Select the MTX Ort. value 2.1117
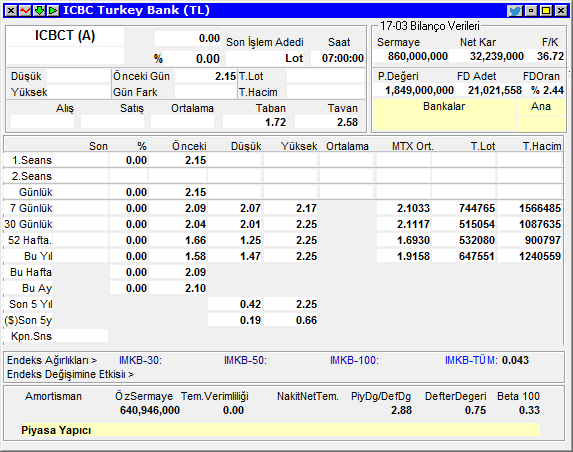This screenshot has height=452, width=573. (413, 224)
